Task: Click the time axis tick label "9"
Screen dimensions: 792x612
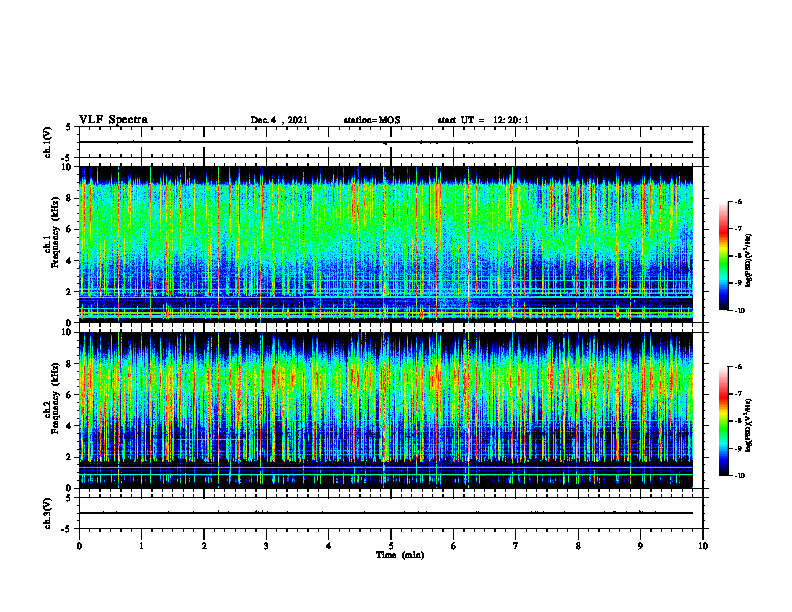Action: coord(640,546)
